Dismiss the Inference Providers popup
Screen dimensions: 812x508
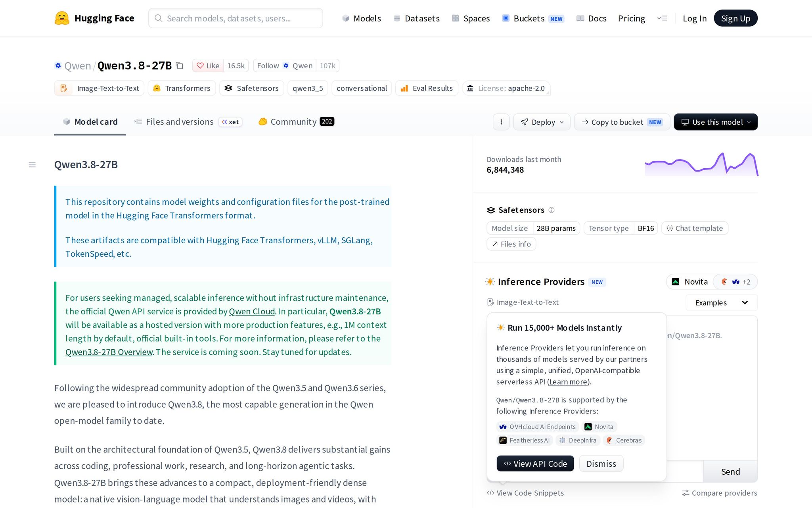[601, 464]
